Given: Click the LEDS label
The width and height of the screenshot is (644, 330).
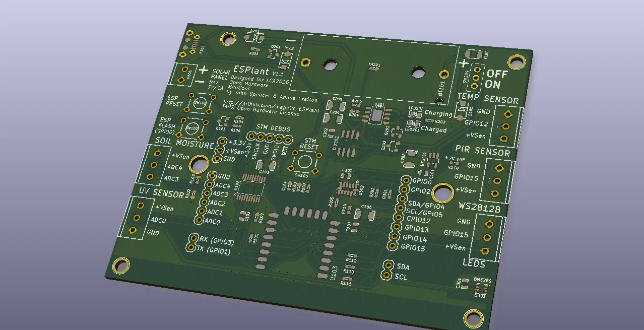Looking at the screenshot, I should [474, 263].
